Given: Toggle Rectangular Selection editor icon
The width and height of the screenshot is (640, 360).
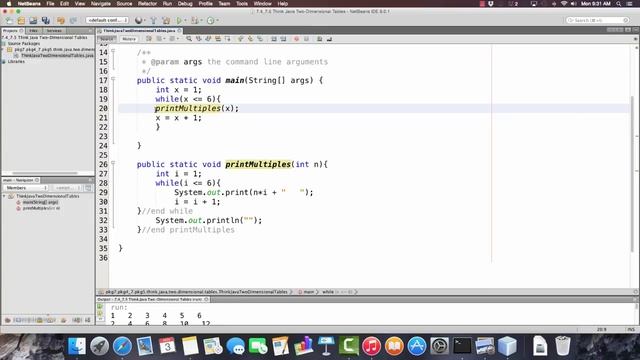Looking at the screenshot, I should pos(227,39).
